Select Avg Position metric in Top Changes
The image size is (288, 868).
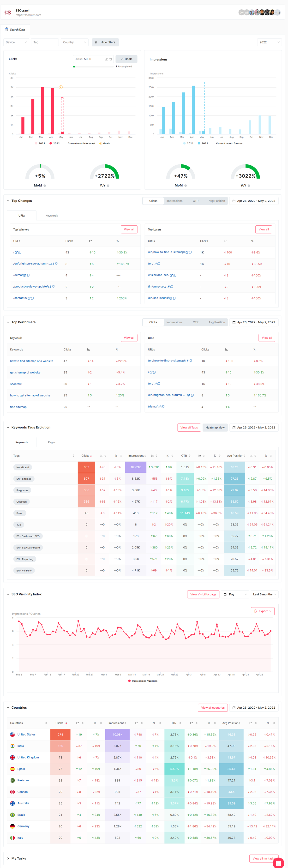click(216, 201)
